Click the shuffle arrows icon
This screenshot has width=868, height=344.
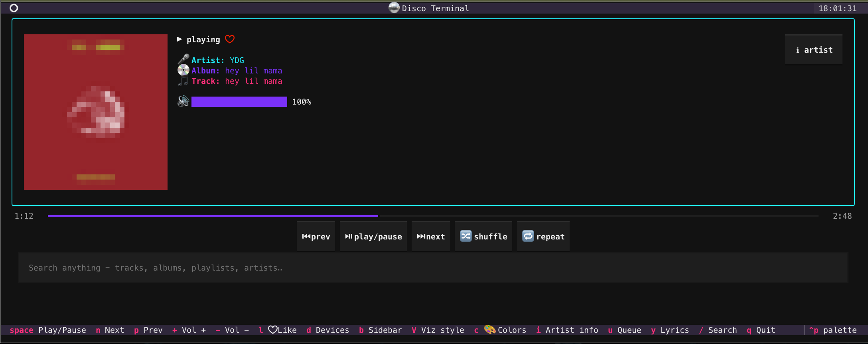466,236
